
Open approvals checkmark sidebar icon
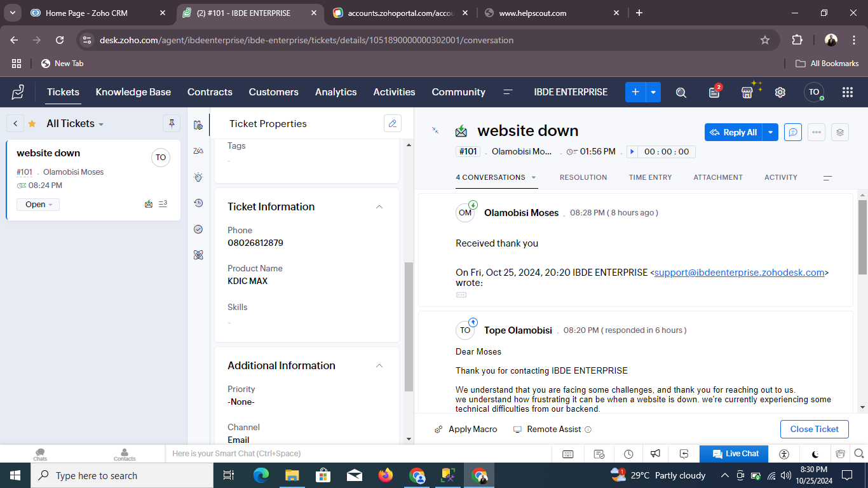point(198,229)
